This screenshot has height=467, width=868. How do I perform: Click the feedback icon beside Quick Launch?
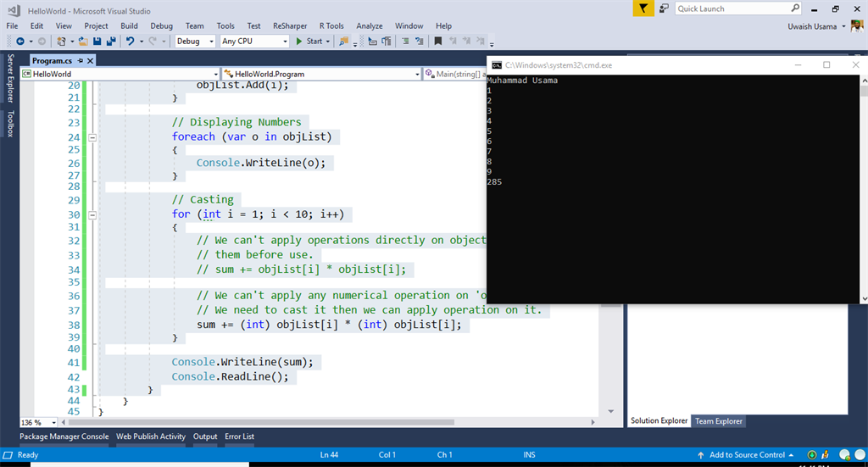click(x=662, y=8)
